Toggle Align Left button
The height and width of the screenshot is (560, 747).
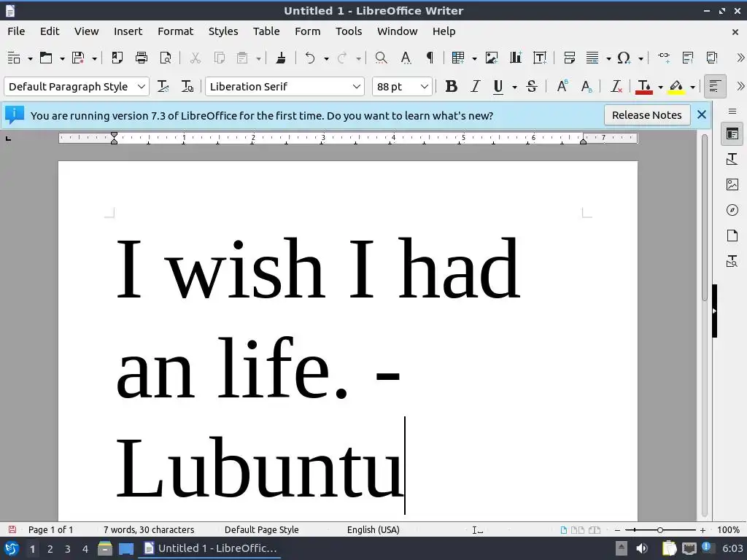(x=715, y=87)
